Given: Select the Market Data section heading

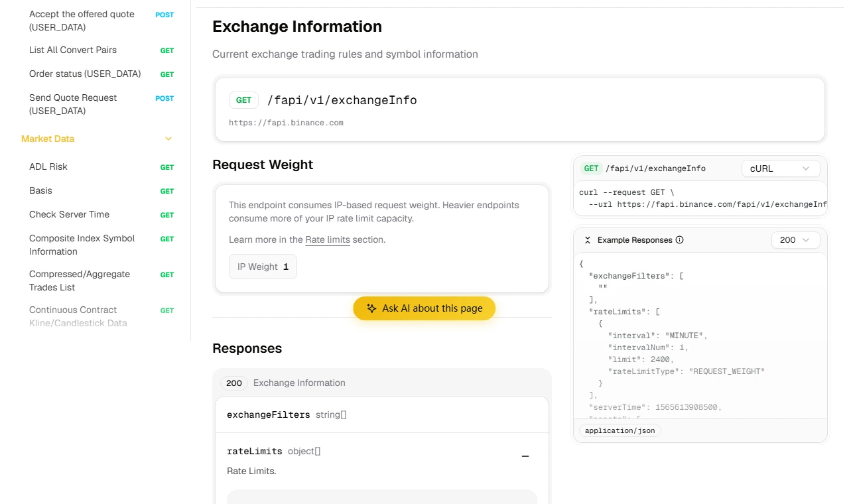Looking at the screenshot, I should click(48, 139).
